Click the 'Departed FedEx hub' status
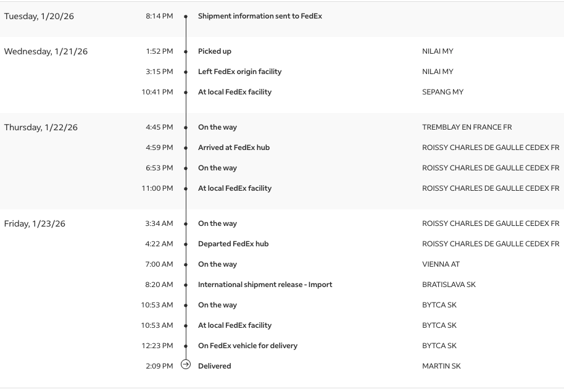Screen dimensions: 564x392 233,244
